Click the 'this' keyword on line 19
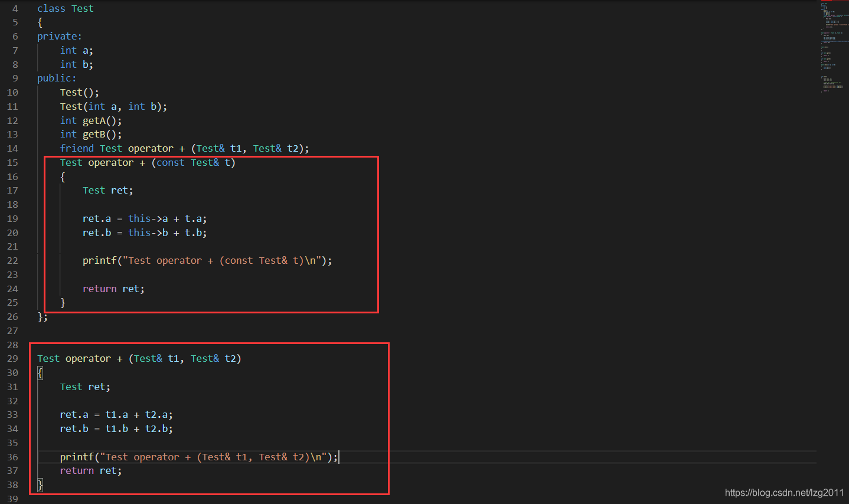 click(x=139, y=219)
